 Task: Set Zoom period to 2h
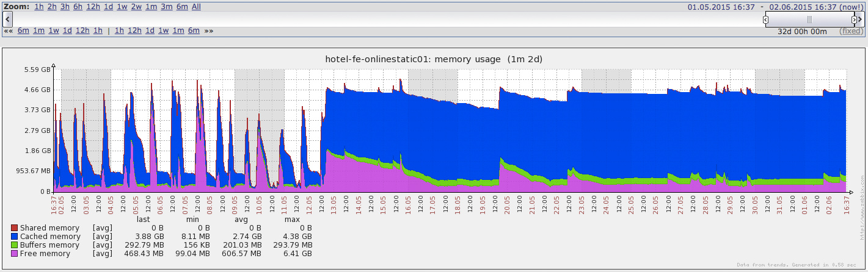pos(52,7)
